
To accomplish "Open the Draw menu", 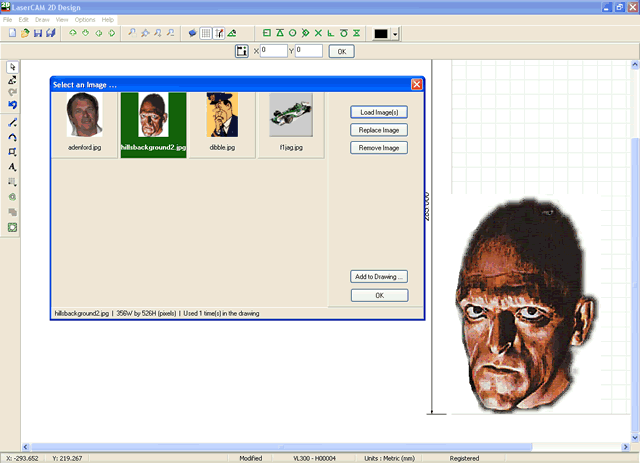I will 42,20.
